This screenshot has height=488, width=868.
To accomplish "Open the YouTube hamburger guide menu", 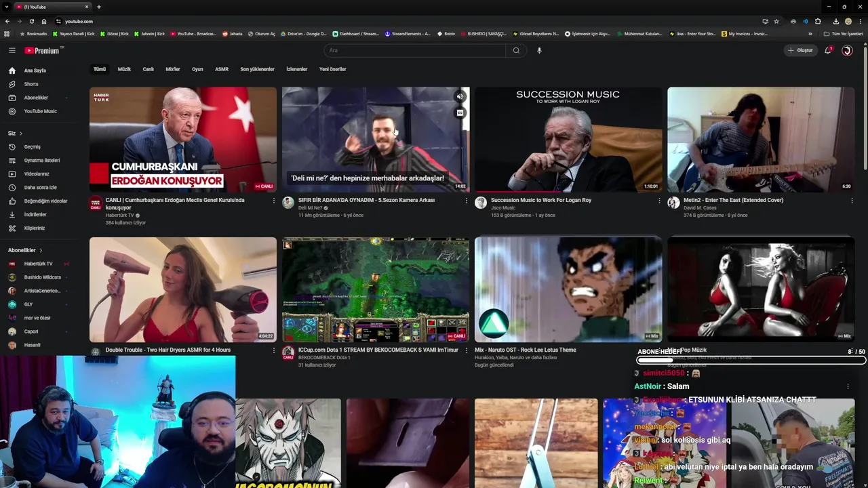I will pyautogui.click(x=12, y=50).
